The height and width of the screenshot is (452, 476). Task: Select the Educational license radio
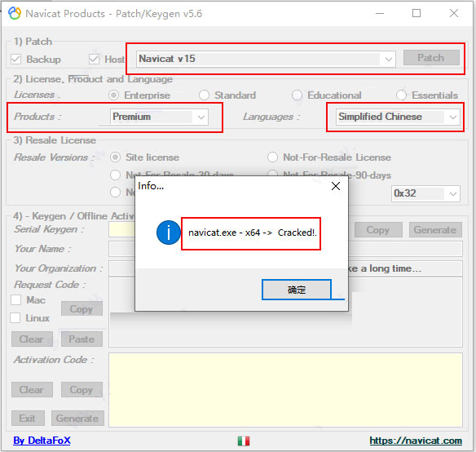coord(297,95)
